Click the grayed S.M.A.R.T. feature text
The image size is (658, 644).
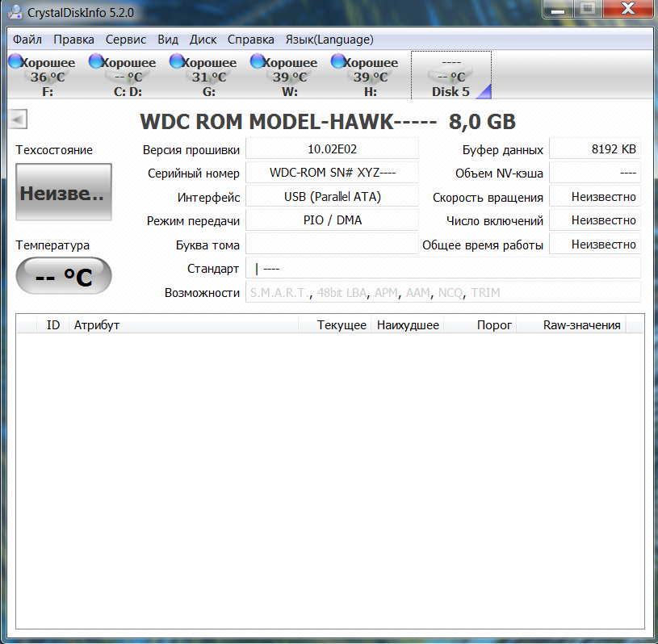(279, 292)
